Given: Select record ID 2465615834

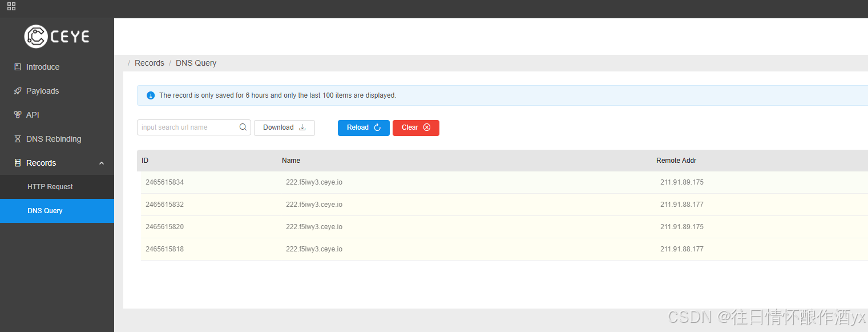Looking at the screenshot, I should (165, 182).
